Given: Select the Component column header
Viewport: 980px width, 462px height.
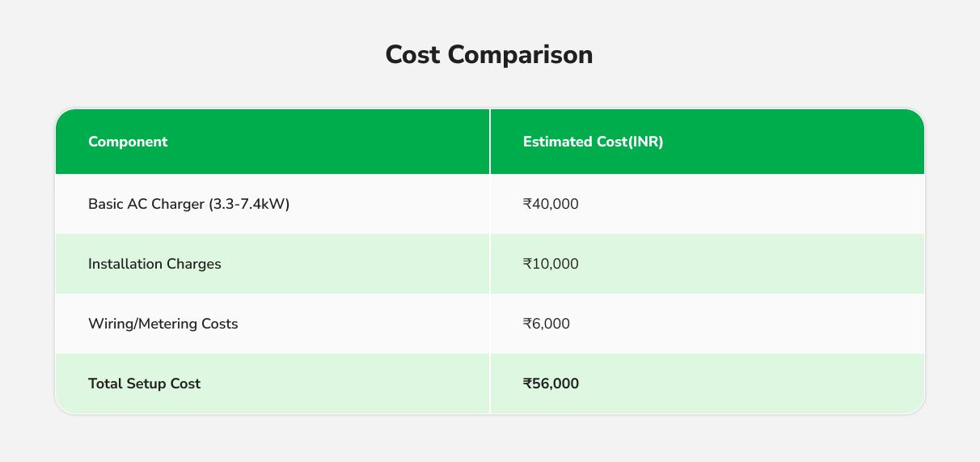Looking at the screenshot, I should [x=128, y=142].
